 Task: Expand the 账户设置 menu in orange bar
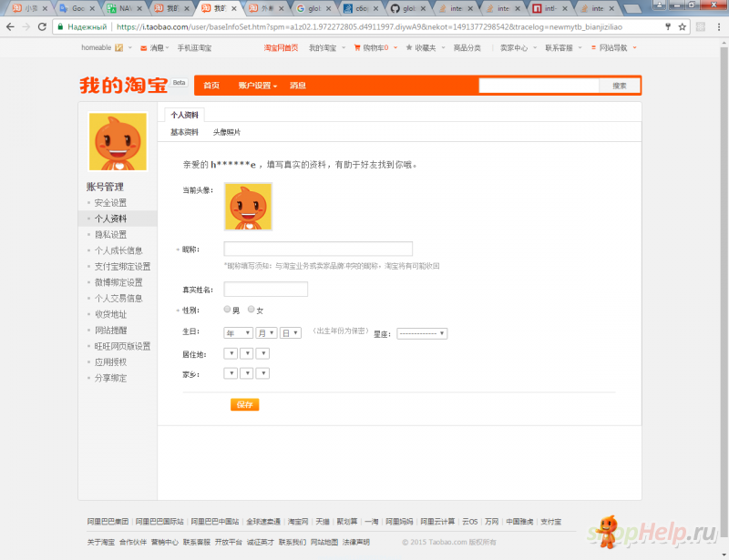(x=258, y=86)
